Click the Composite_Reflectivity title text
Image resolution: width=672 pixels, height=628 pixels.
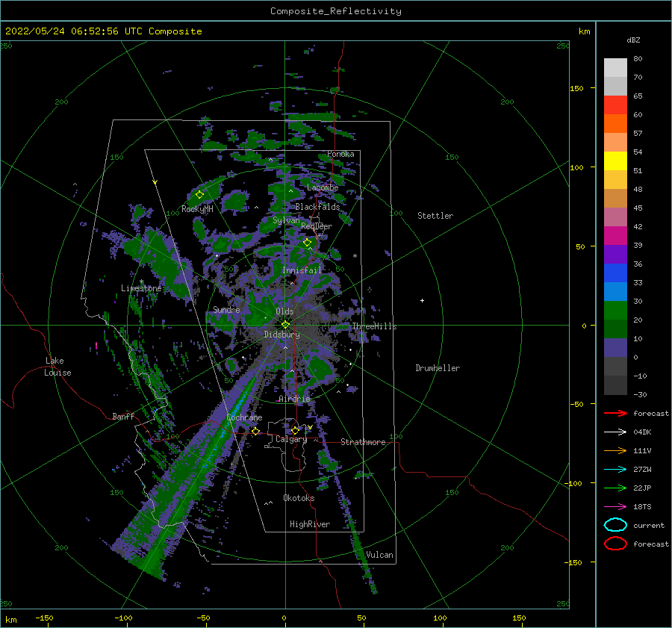[x=336, y=11]
